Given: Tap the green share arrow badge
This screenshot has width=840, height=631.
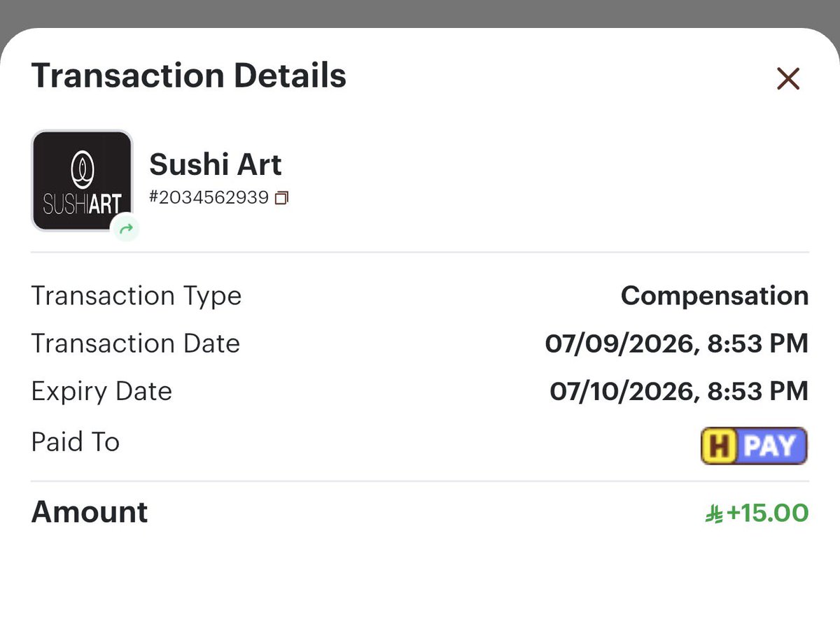Looking at the screenshot, I should pos(126,228).
